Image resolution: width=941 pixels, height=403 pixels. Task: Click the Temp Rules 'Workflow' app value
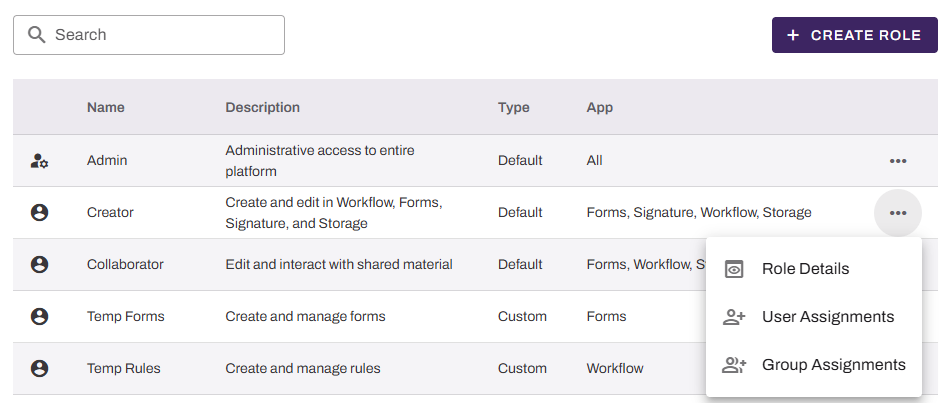(x=615, y=368)
